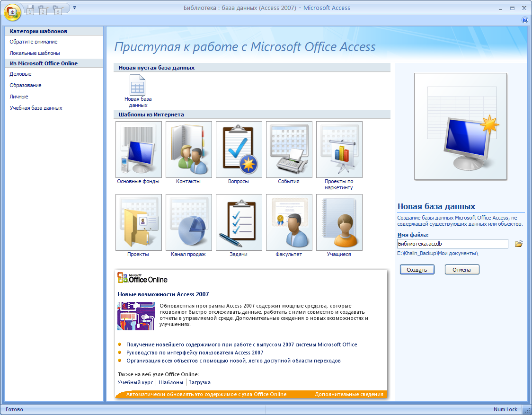The width and height of the screenshot is (532, 415).
Task: Open the blue Help question mark icon
Action: click(524, 20)
